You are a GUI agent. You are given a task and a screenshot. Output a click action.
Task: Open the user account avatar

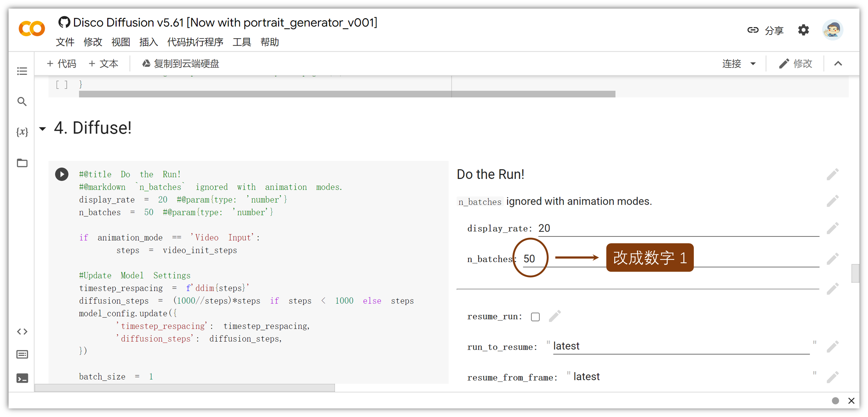[x=833, y=30]
